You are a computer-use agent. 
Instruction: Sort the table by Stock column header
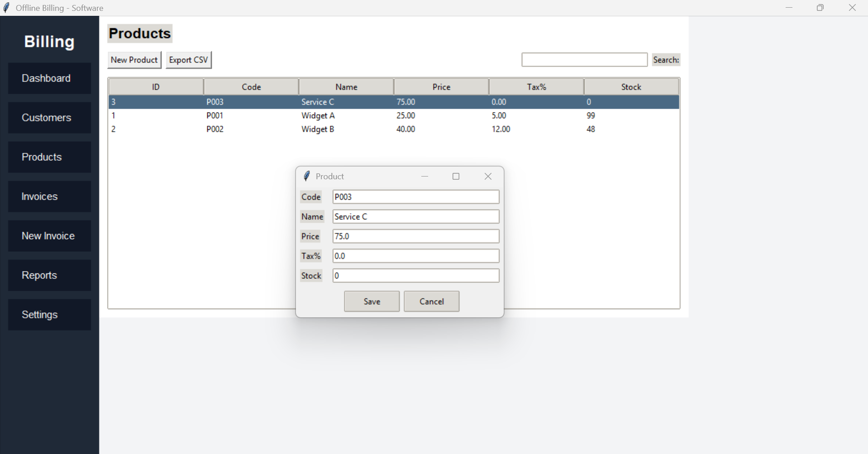[631, 87]
